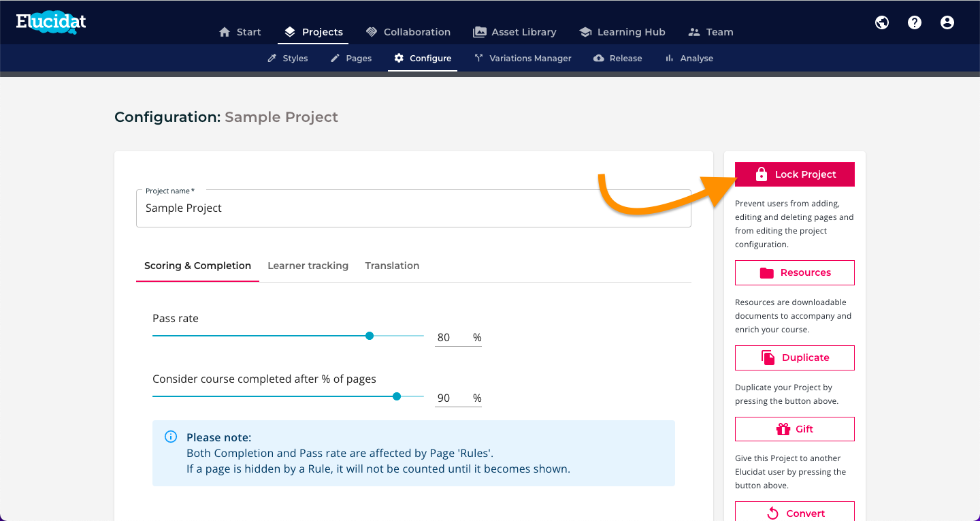Viewport: 980px width, 521px height.
Task: Go to Start in top navigation
Action: [x=240, y=32]
